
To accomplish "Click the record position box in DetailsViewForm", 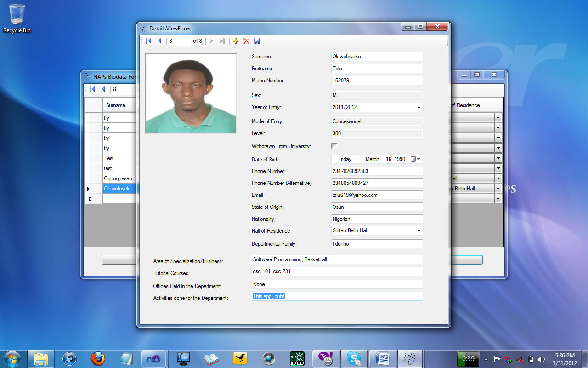I will click(x=179, y=41).
